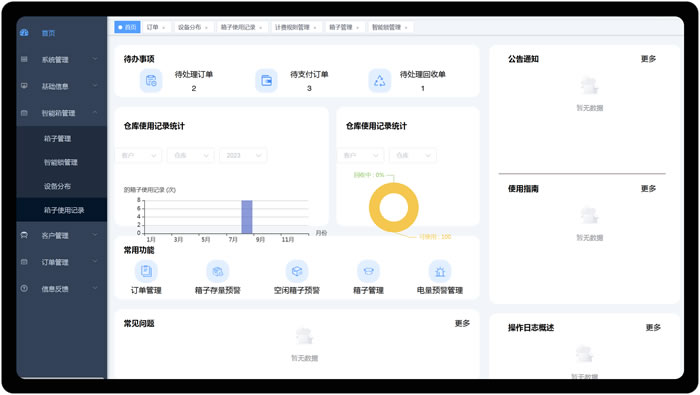
Task: Open 客户 dropdown in bar chart panel
Action: click(139, 155)
